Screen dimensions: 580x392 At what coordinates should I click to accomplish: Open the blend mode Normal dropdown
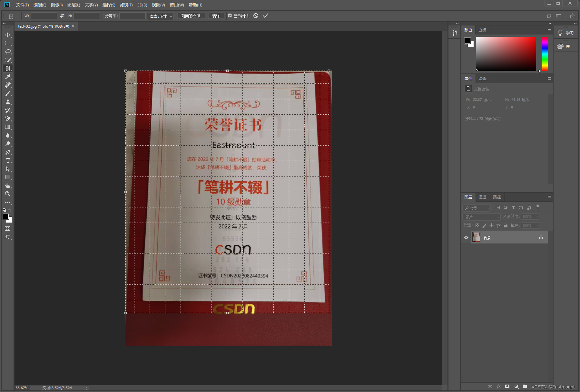coord(482,217)
